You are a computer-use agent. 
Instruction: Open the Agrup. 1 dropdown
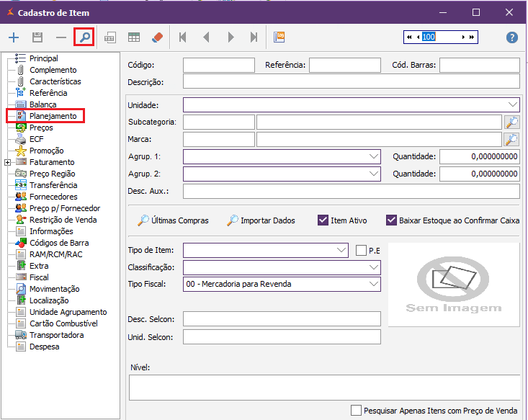[373, 156]
